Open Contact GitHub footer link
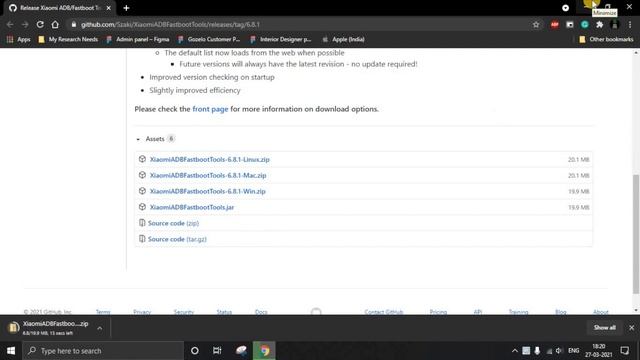This screenshot has width=640, height=360. coord(384,312)
